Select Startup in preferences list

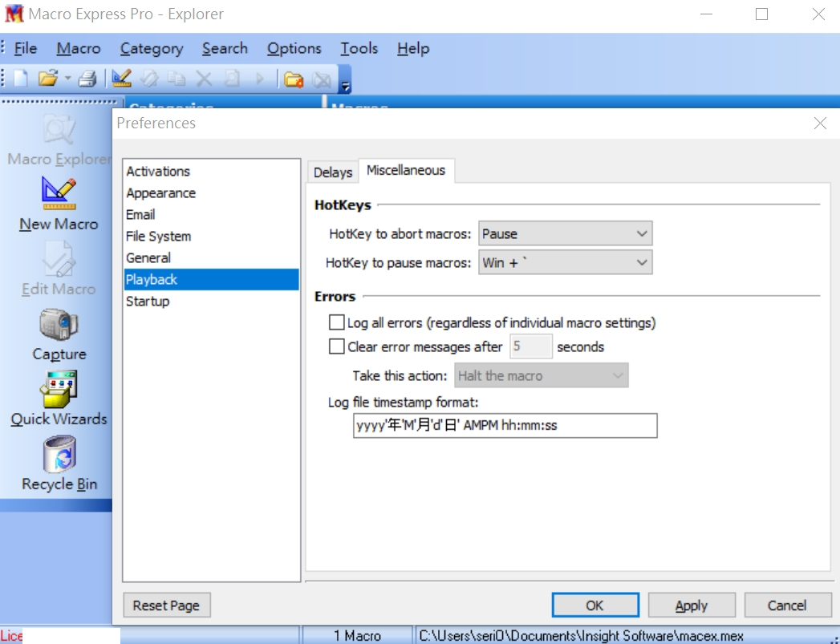click(x=212, y=301)
